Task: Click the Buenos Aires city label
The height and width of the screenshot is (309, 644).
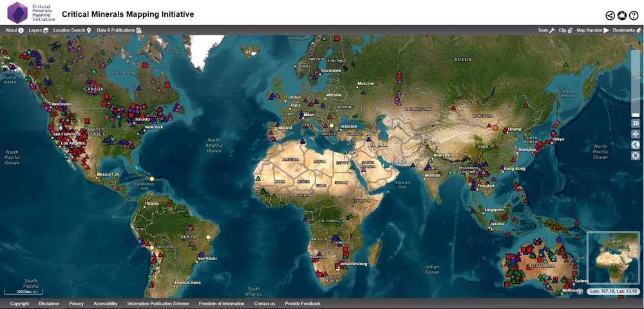Action: click(187, 283)
